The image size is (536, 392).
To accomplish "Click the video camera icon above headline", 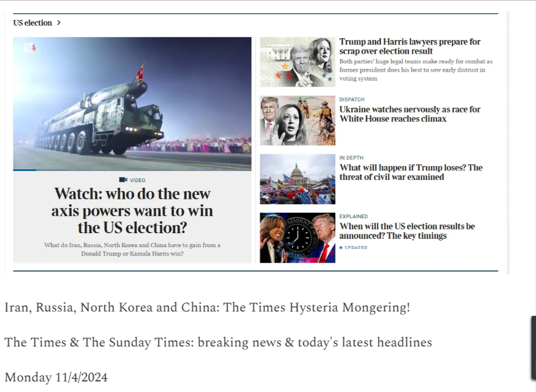I will [123, 180].
